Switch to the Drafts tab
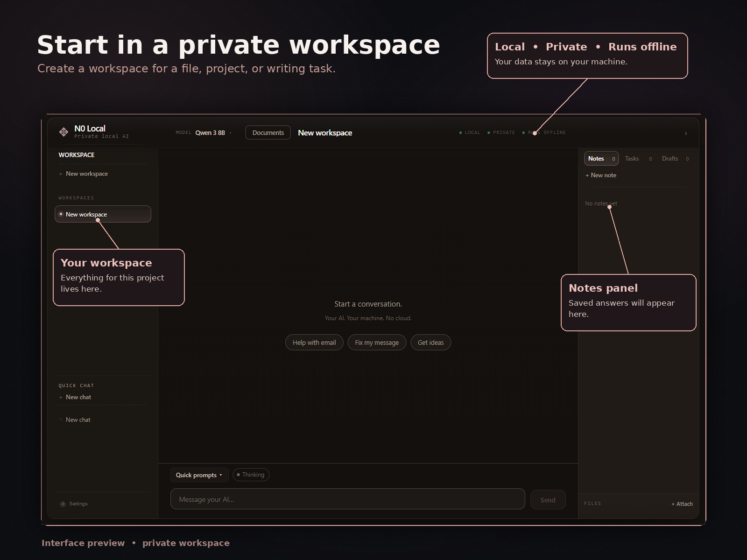Viewport: 747px width, 560px height. [x=675, y=159]
